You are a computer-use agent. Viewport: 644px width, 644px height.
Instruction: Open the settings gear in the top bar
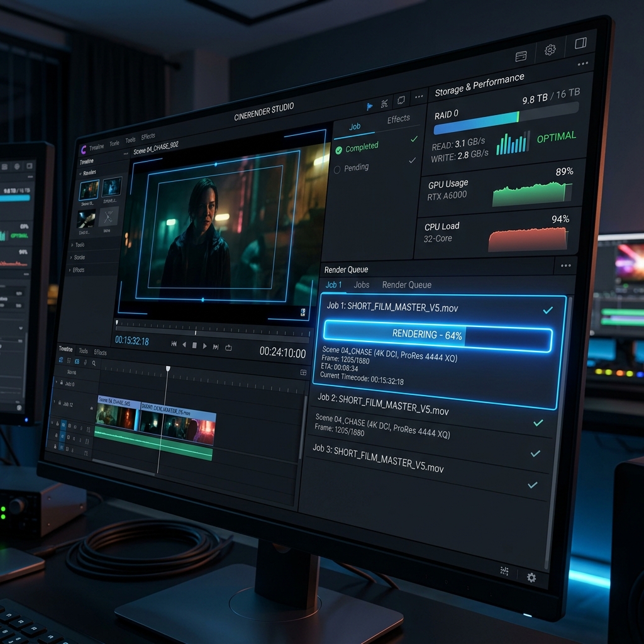[x=550, y=50]
